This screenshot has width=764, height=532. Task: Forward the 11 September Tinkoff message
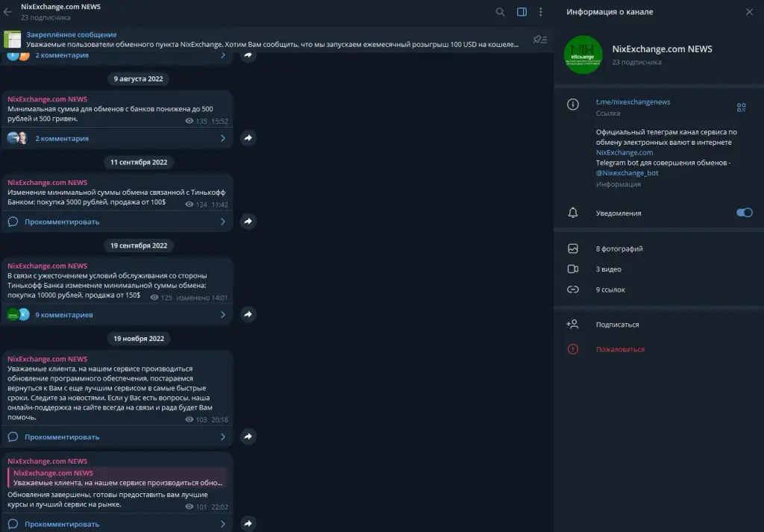(x=248, y=221)
